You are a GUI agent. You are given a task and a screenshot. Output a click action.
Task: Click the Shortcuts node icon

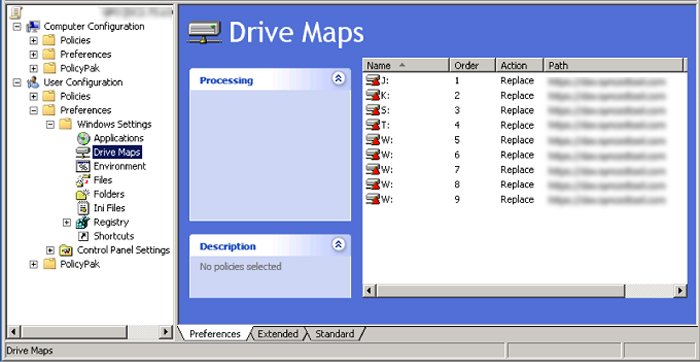[x=83, y=236]
